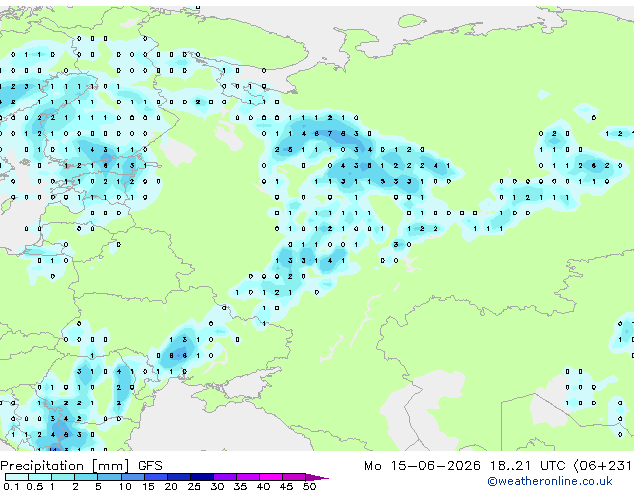Choose the 25–30 mm dark navy legend swatch
Image resolution: width=634 pixels, height=490 pixels.
(202, 477)
